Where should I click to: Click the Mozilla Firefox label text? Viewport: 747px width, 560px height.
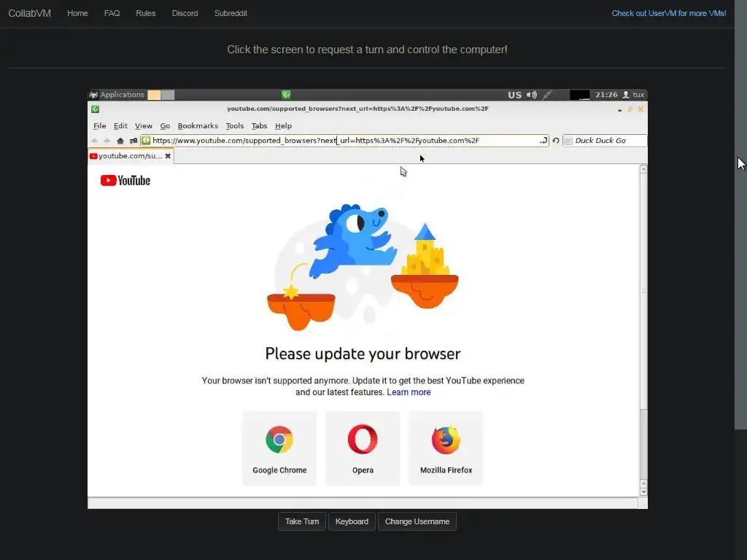446,470
